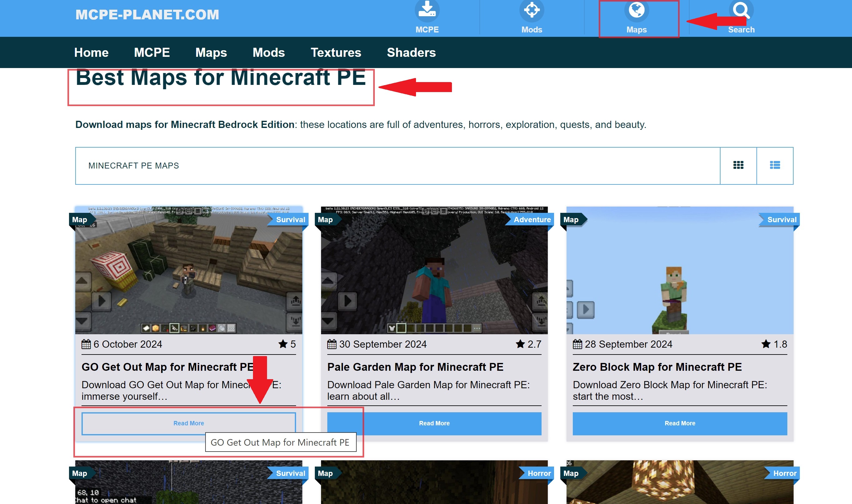Open the Shaders section link

[412, 52]
